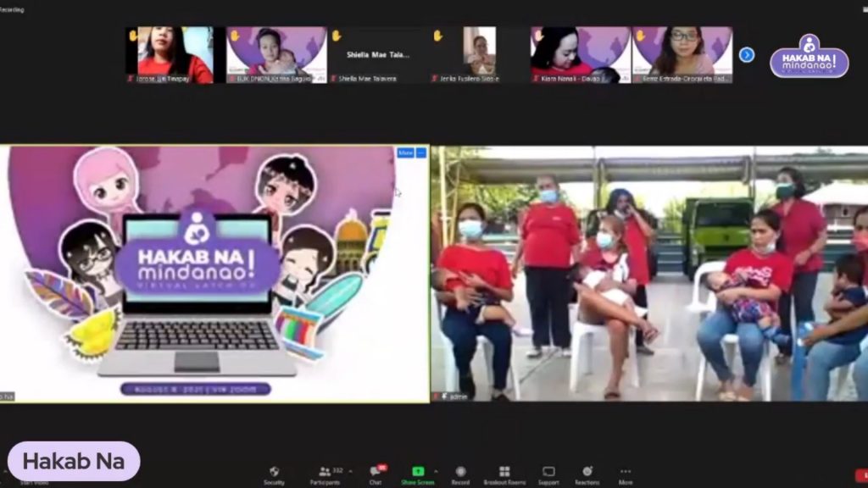Open the three-dot menu beside the Mute button

(x=421, y=152)
